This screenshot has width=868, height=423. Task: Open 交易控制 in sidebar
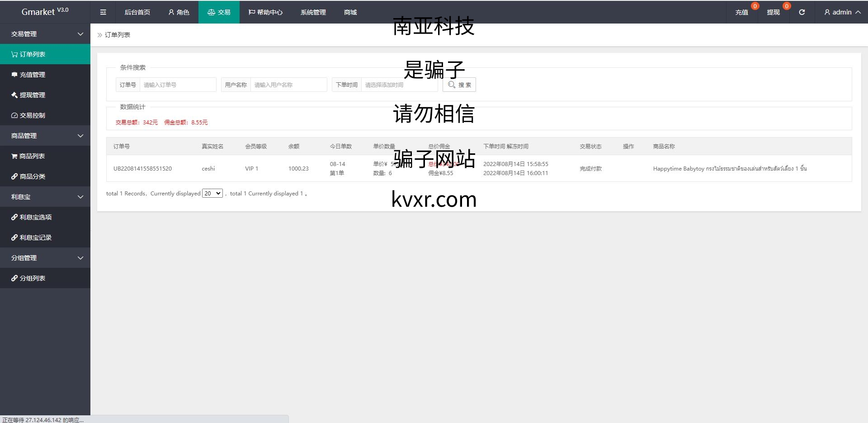pyautogui.click(x=45, y=115)
